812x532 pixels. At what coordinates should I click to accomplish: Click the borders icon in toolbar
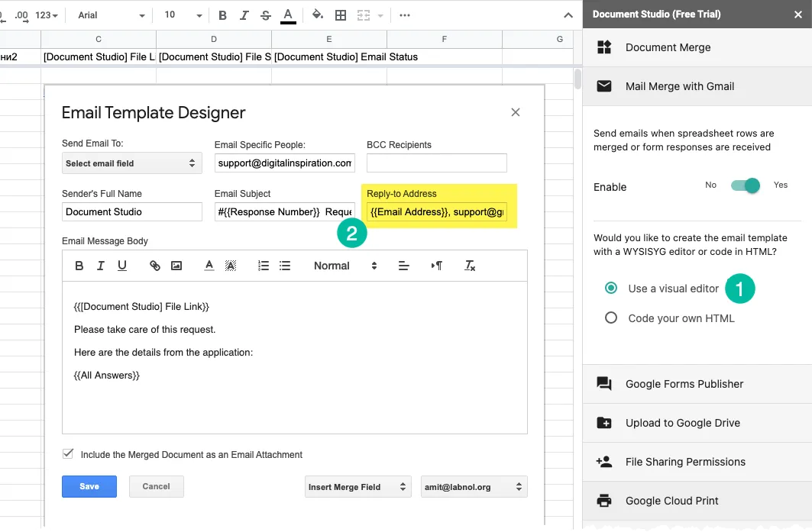(x=341, y=15)
